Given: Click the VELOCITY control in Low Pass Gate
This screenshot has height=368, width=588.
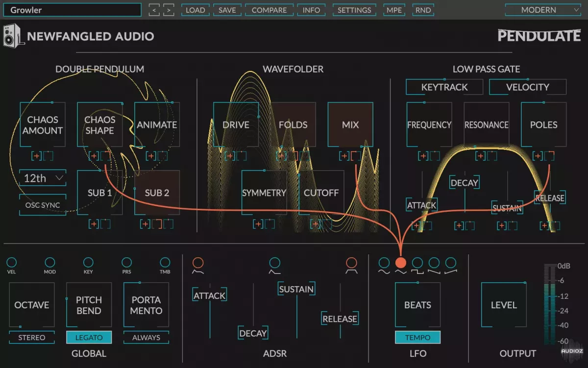Looking at the screenshot, I should [x=528, y=87].
